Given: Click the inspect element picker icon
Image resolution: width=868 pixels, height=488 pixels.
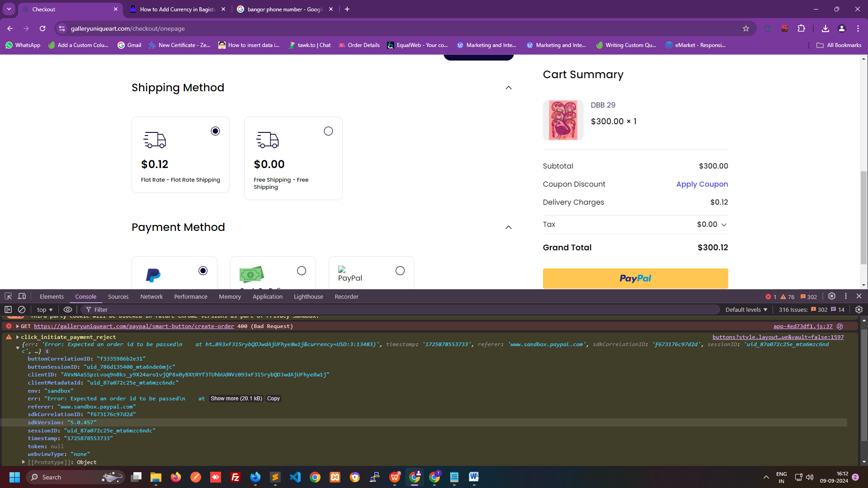Looking at the screenshot, I should click(x=8, y=296).
